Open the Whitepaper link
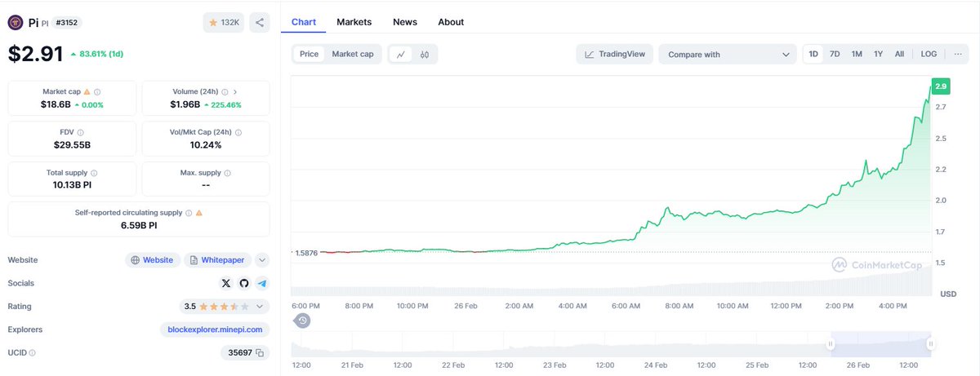Screen dimensions: 980x376 pyautogui.click(x=216, y=260)
